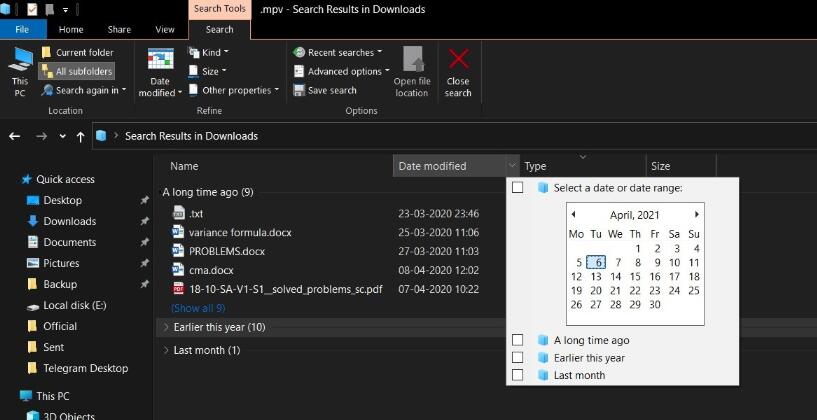Click the A long time ago group header
The height and width of the screenshot is (420, 817).
point(207,192)
